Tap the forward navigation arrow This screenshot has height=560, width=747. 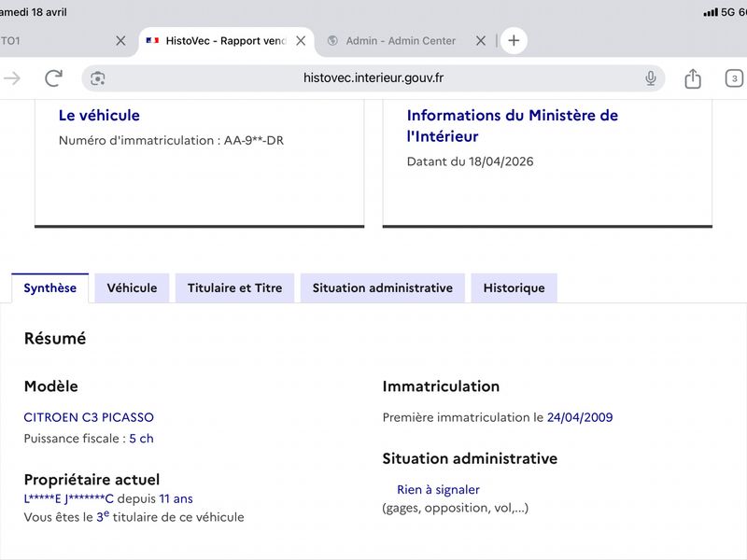[12, 78]
